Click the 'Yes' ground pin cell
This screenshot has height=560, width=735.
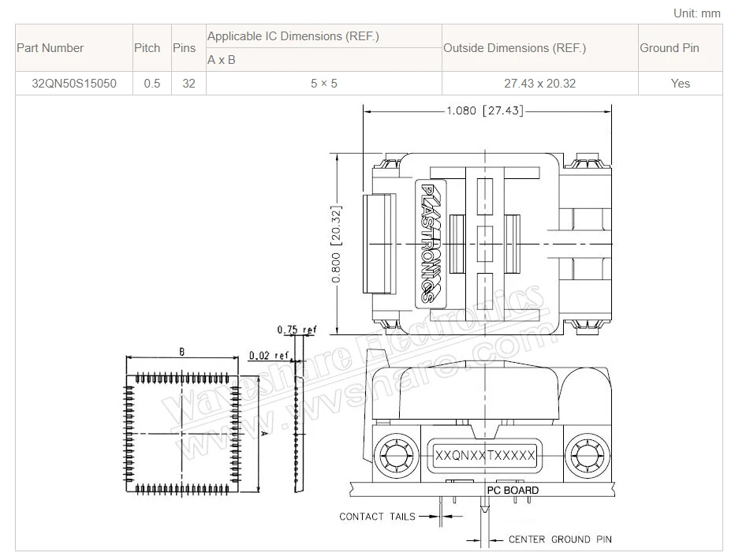click(680, 84)
